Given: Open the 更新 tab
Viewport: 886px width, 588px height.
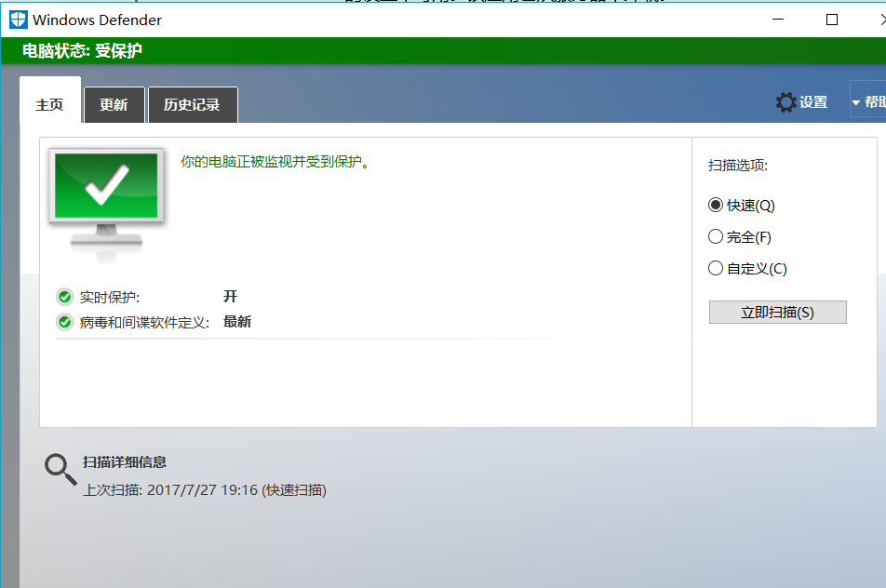Looking at the screenshot, I should coord(114,105).
